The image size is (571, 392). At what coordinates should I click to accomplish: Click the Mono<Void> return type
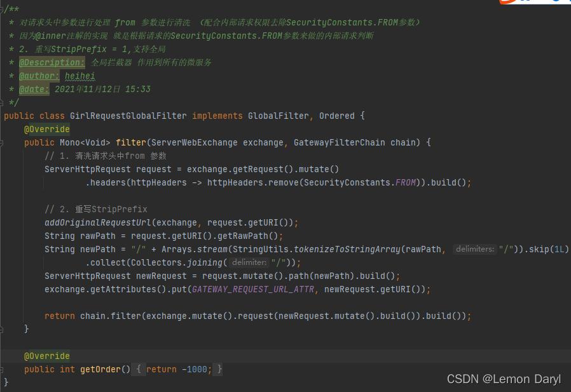pos(85,143)
